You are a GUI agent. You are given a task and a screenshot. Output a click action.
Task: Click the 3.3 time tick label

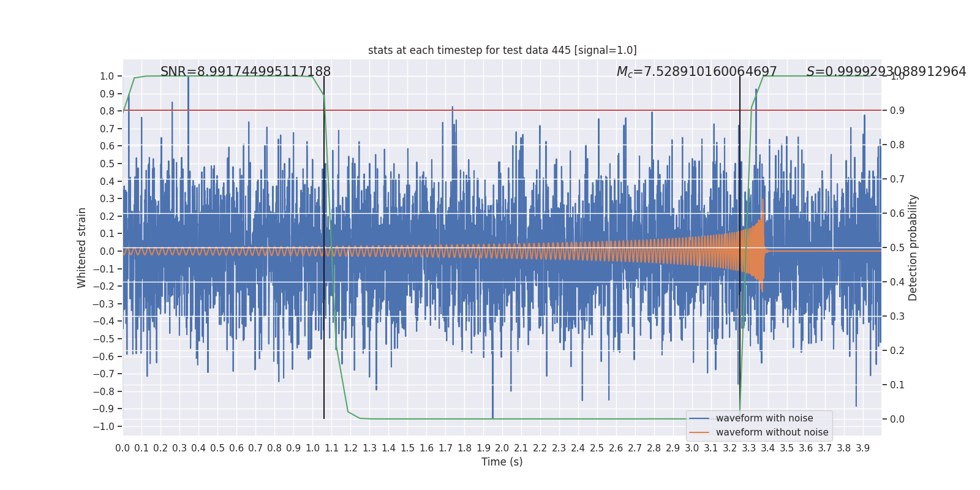coord(749,448)
